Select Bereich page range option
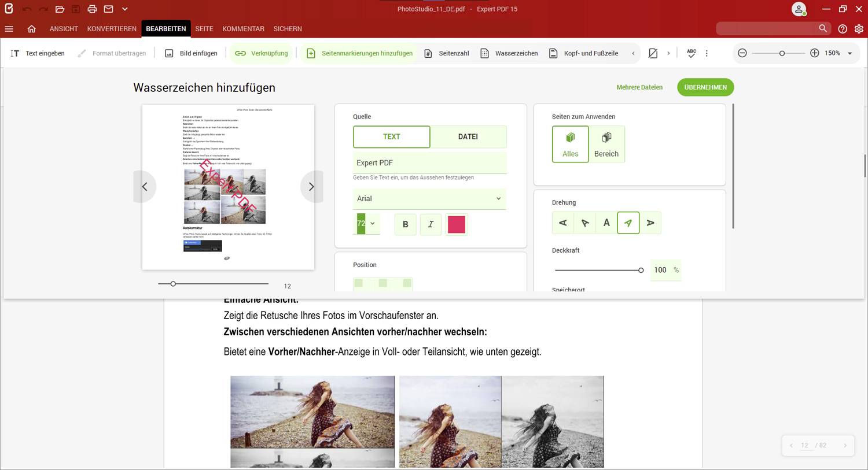This screenshot has width=868, height=470. (606, 144)
